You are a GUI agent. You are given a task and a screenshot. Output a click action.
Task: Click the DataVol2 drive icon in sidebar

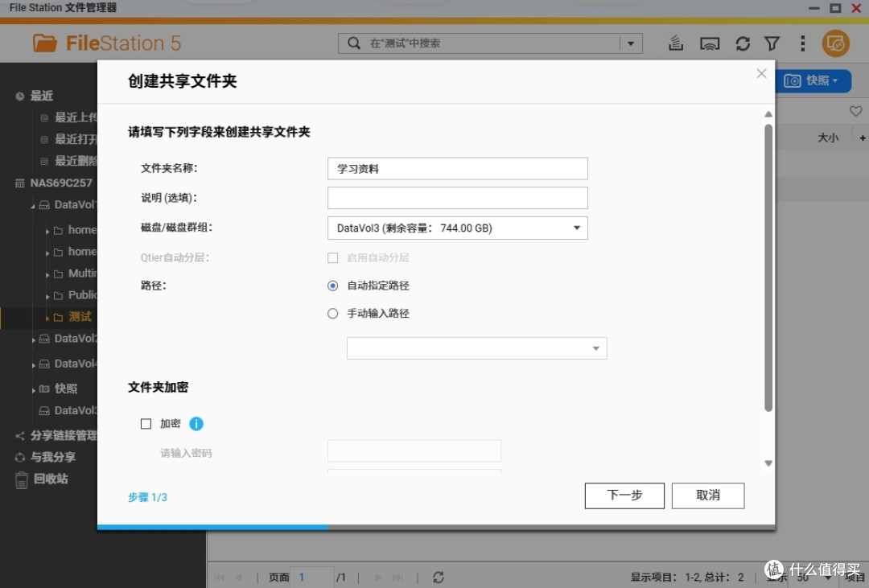pyautogui.click(x=44, y=339)
